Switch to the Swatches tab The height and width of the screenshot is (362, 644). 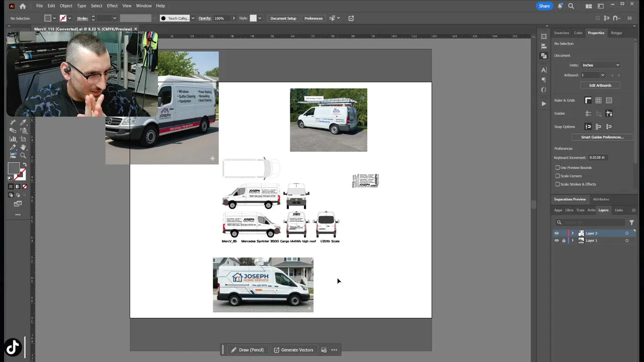click(x=561, y=33)
